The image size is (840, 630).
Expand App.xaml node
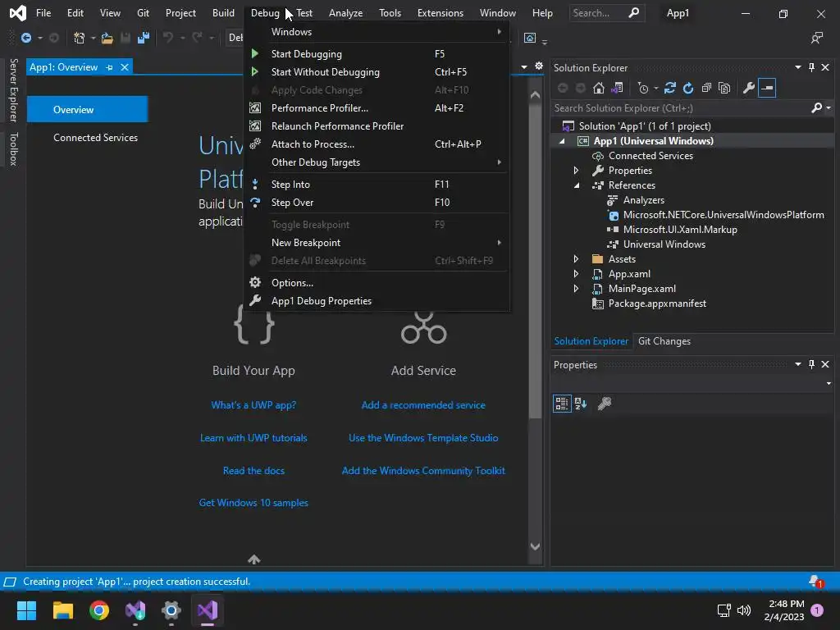(x=577, y=274)
